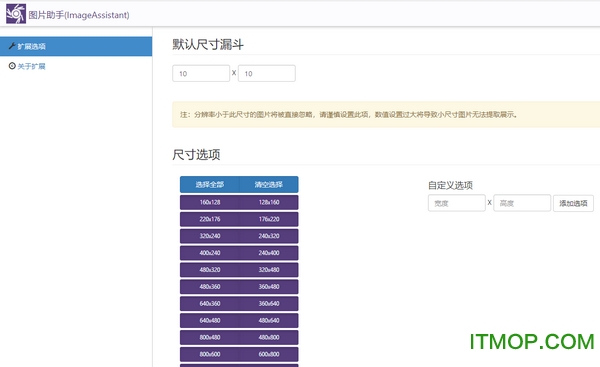This screenshot has height=367, width=600.
Task: Select the 360x480 size option
Action: coord(269,287)
